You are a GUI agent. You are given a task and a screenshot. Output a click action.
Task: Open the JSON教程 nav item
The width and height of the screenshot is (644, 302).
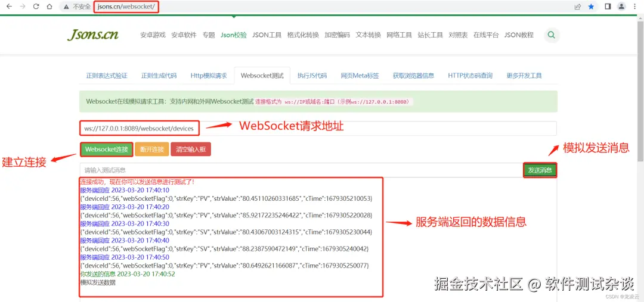point(519,35)
